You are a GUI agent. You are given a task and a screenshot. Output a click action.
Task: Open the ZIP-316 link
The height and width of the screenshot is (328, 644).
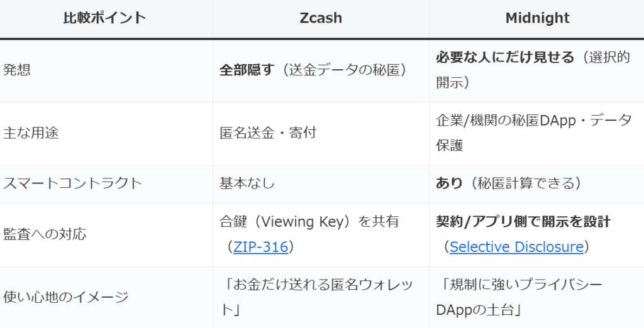coord(260,247)
